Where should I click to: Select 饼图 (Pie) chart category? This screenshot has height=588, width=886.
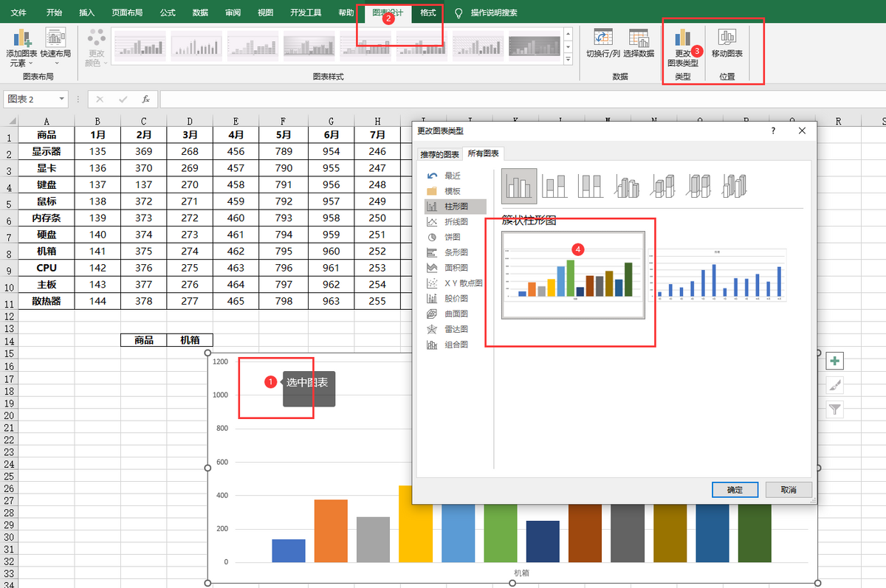pos(454,237)
